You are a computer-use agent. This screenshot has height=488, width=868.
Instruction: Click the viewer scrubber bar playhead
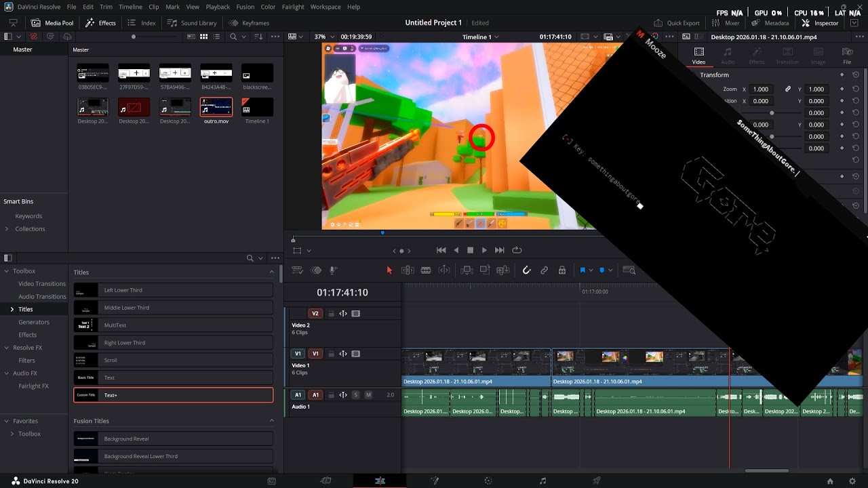294,240
